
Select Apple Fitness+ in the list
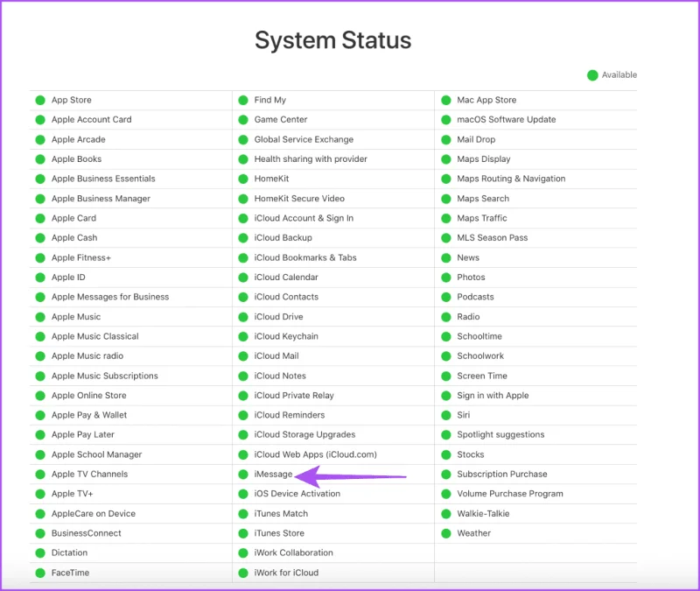coord(81,257)
